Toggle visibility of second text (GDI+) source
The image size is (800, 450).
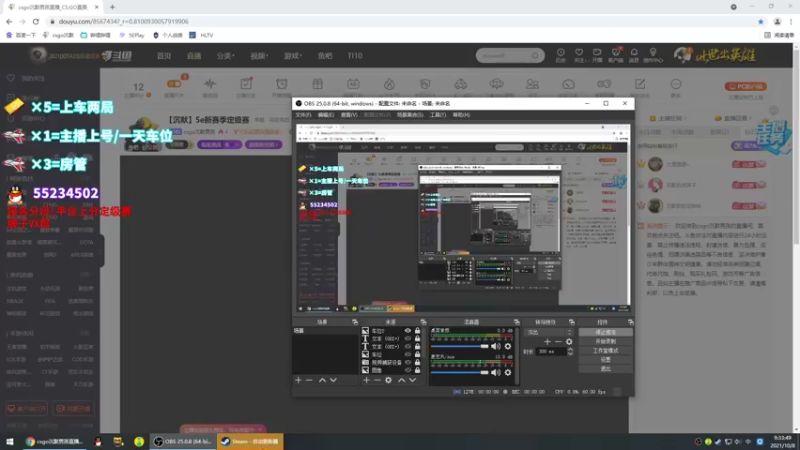(x=408, y=346)
